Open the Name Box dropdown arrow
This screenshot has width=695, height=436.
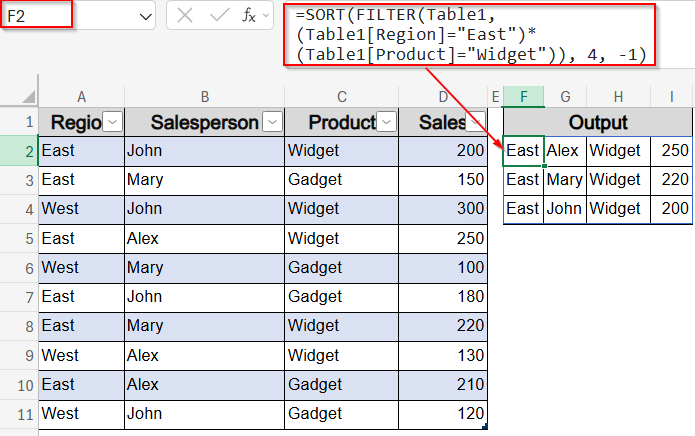pyautogui.click(x=145, y=17)
